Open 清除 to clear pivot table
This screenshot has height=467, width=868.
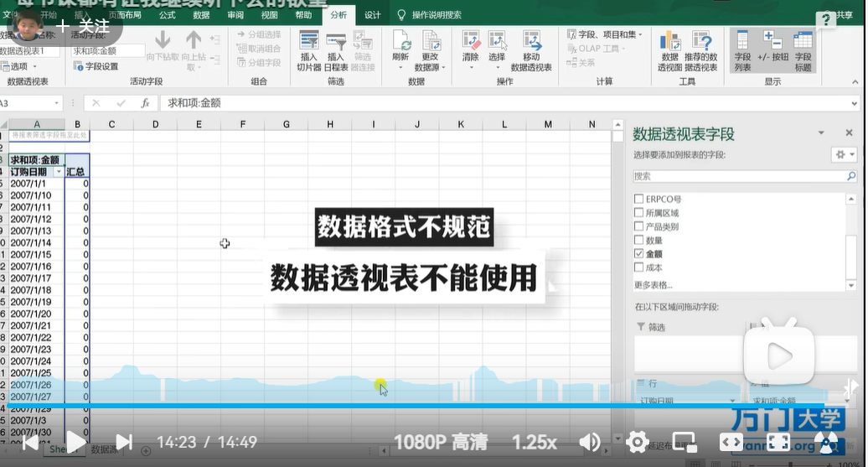tap(471, 51)
